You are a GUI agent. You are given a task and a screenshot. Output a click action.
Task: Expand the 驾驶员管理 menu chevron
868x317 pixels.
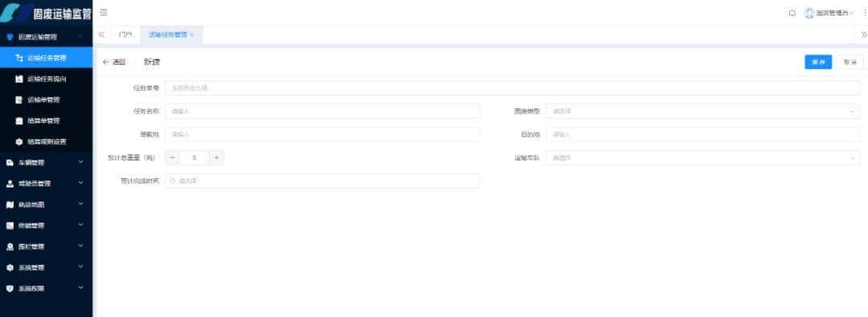point(81,183)
